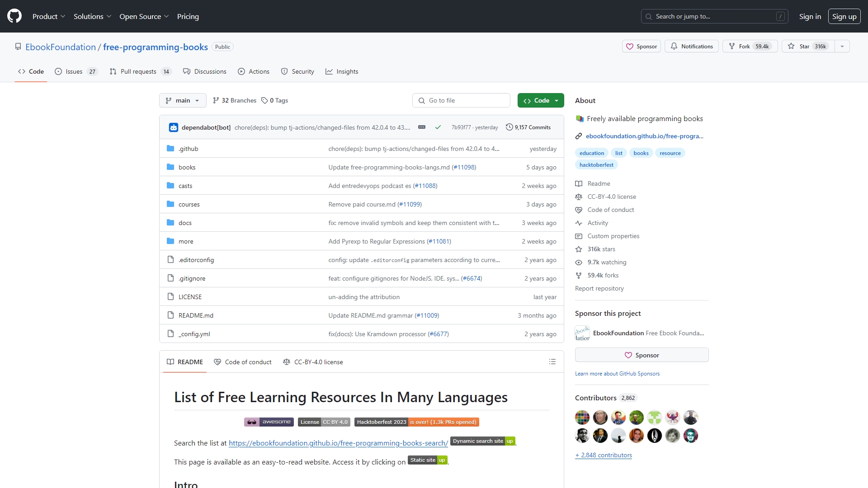Click the Go to file search field

[461, 100]
